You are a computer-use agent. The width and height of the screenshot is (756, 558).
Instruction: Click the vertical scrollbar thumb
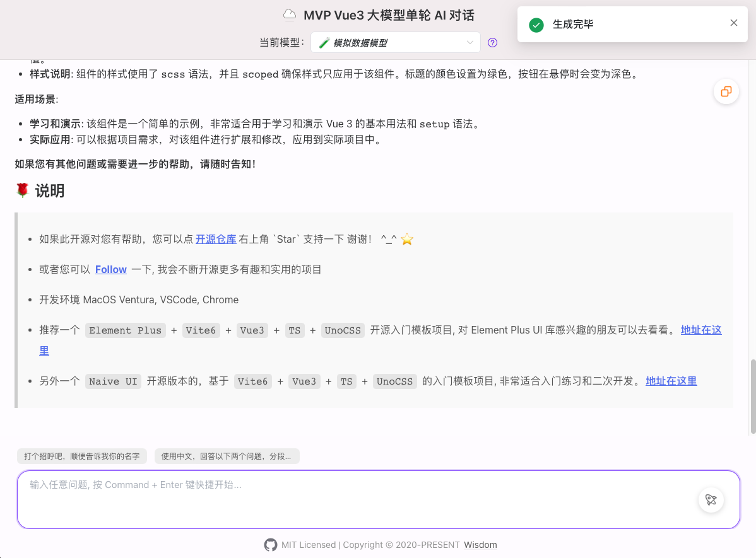pos(752,396)
